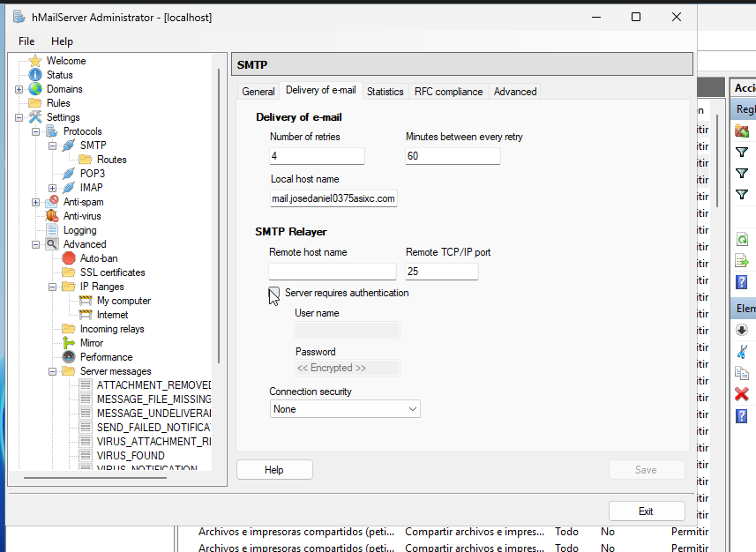The width and height of the screenshot is (756, 552).
Task: Click the hMailServer title bar app icon
Action: coord(19,18)
